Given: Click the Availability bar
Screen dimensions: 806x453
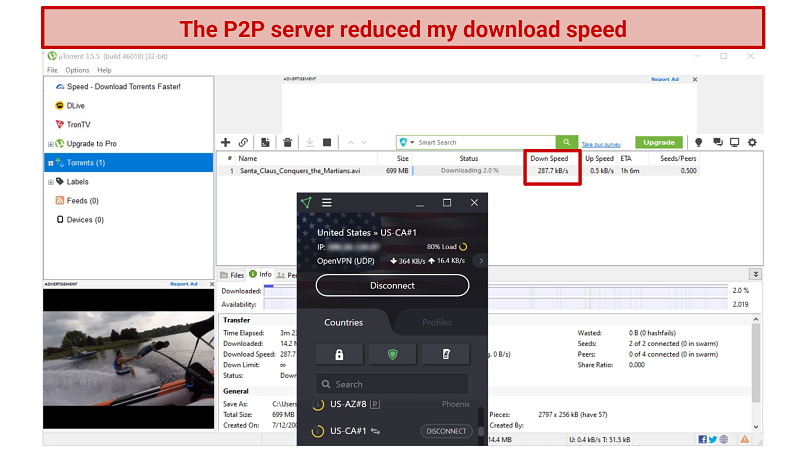Looking at the screenshot, I should click(496, 304).
